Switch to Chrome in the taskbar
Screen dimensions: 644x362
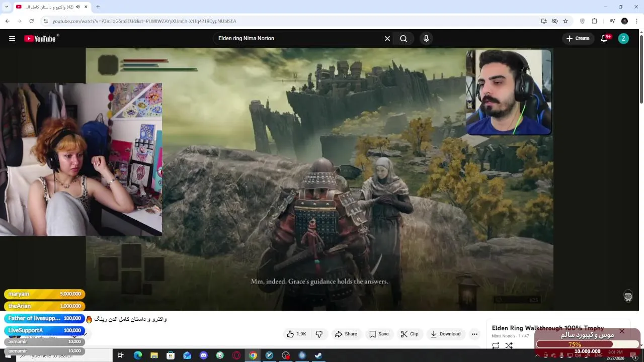tap(253, 355)
